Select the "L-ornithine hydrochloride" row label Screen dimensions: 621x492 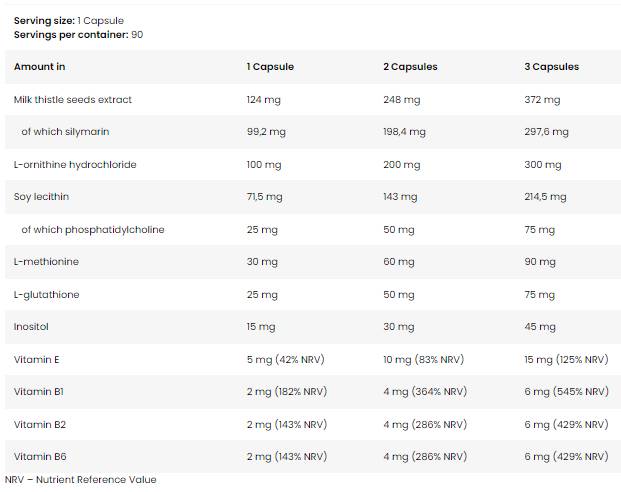75,164
